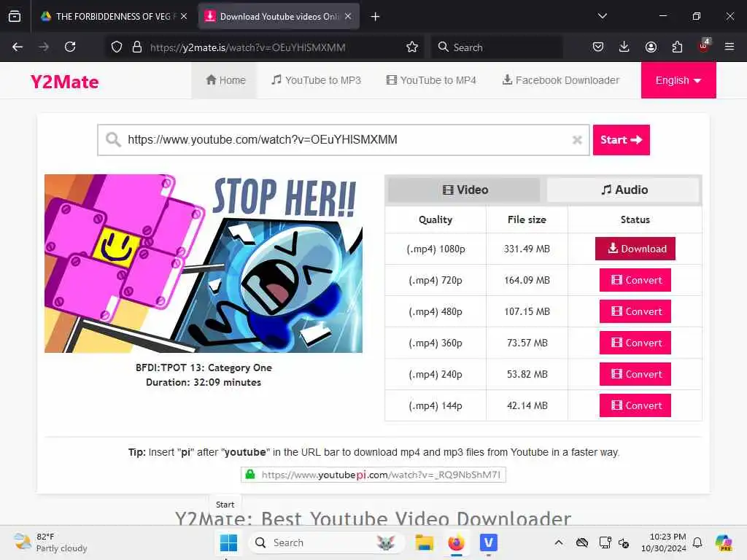Convert the 720p mp4

tap(635, 280)
